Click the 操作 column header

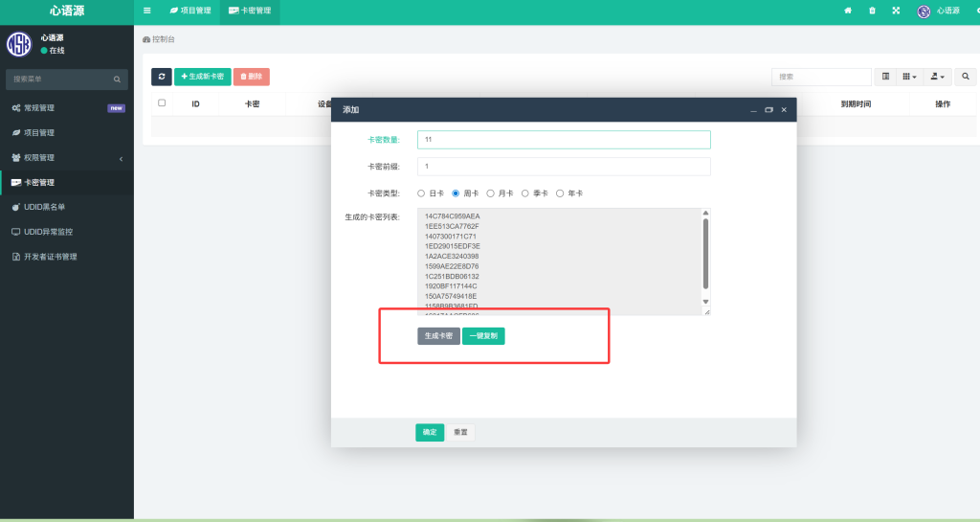click(943, 104)
